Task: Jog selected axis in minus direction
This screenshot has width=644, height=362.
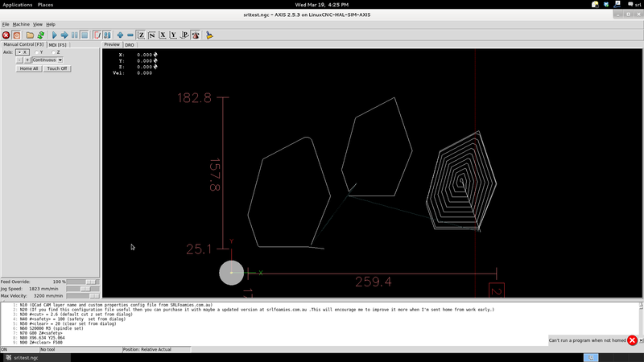Action: (19, 60)
